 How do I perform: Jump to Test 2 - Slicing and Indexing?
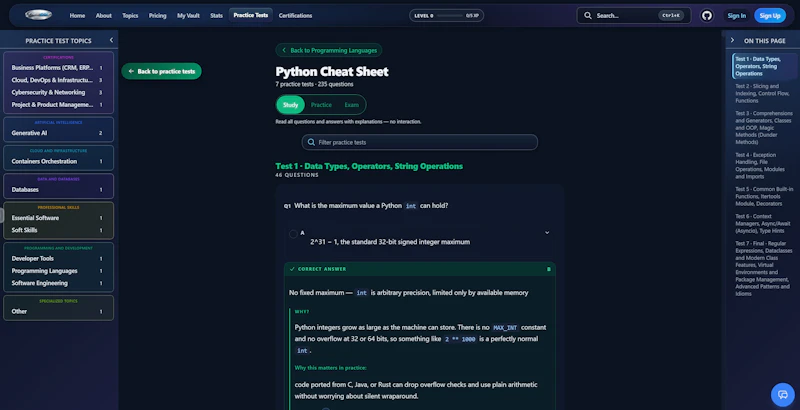764,93
